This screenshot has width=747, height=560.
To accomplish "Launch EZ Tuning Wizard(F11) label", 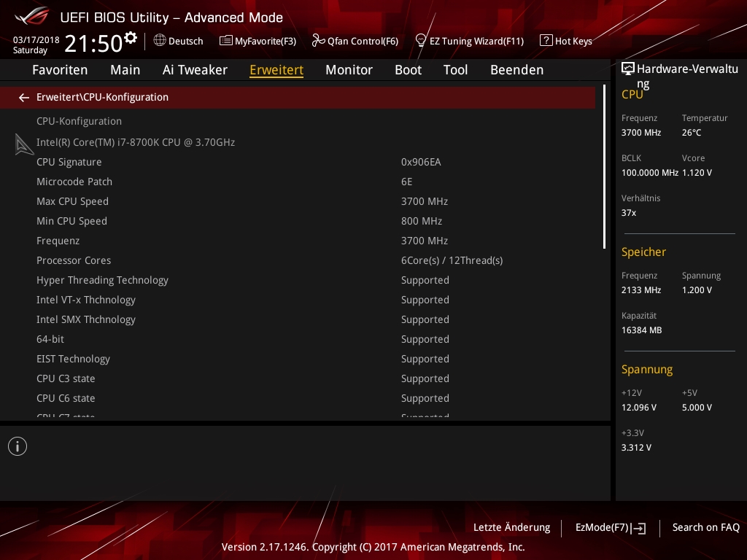I will (476, 41).
